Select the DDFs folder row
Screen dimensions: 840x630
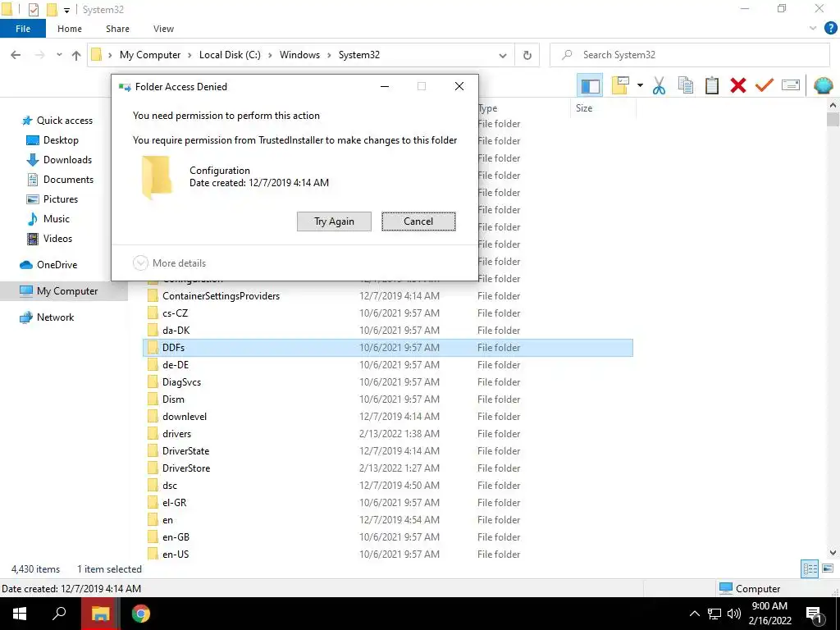coord(388,348)
